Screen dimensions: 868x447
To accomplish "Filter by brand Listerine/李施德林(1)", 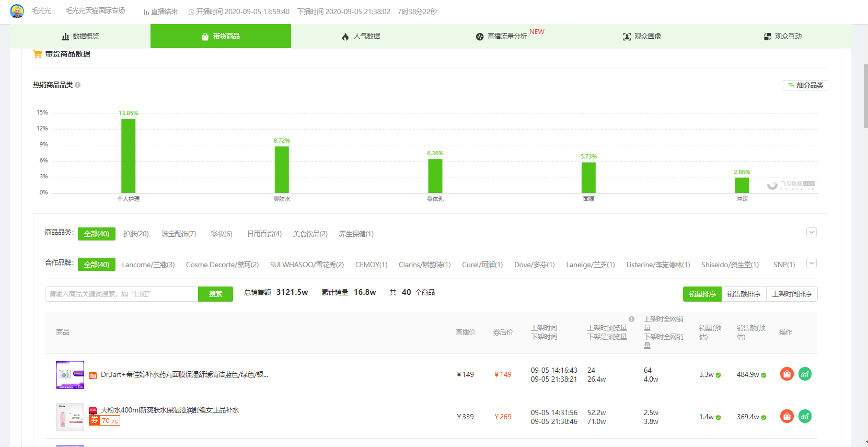I will tap(658, 265).
